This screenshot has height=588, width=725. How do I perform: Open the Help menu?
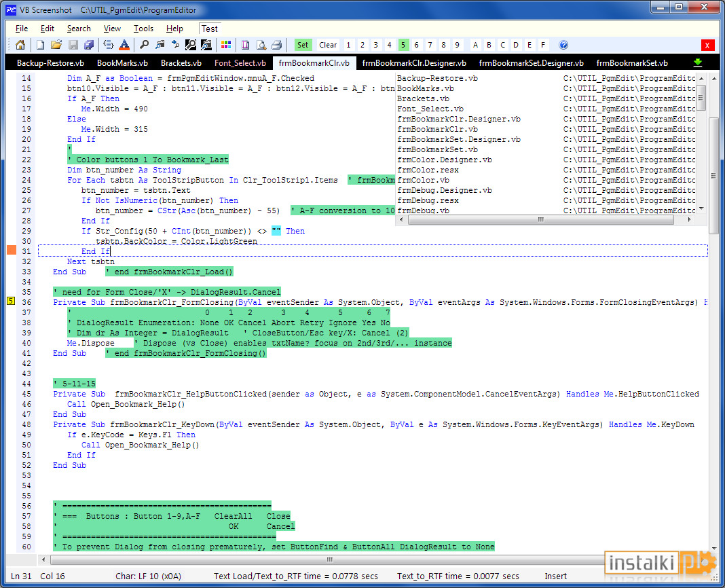tap(174, 29)
